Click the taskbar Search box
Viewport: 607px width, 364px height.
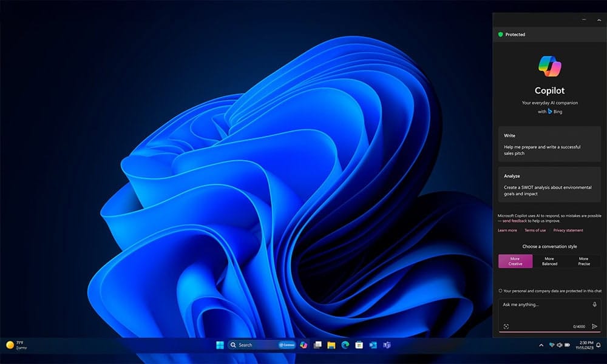pos(262,345)
